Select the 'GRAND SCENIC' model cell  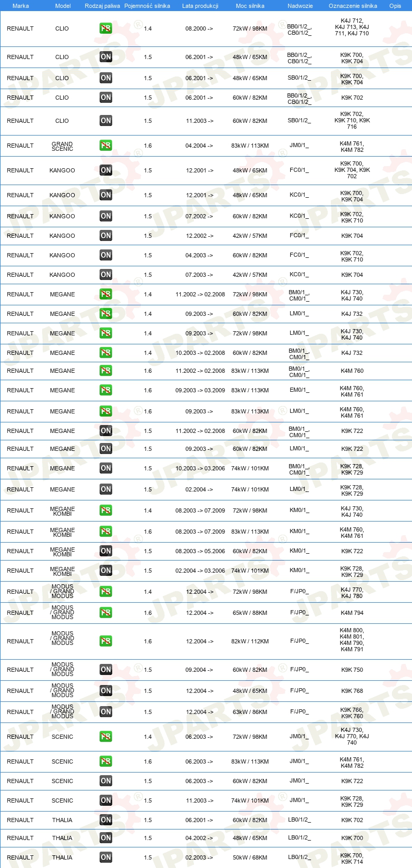click(x=62, y=146)
